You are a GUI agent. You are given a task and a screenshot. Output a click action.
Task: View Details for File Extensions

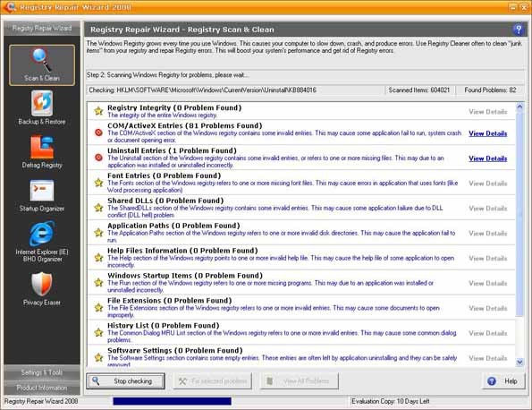click(x=488, y=309)
